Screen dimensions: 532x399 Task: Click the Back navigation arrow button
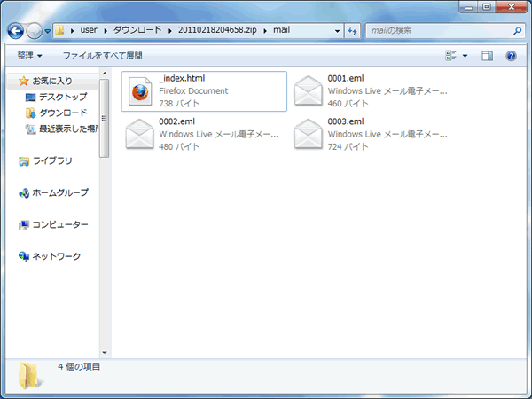(16, 30)
